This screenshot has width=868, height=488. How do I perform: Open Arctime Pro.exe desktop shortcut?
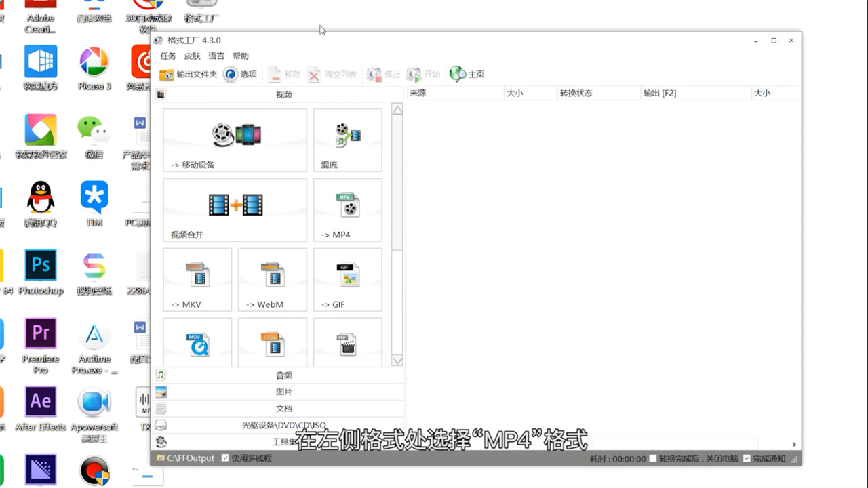(x=94, y=348)
